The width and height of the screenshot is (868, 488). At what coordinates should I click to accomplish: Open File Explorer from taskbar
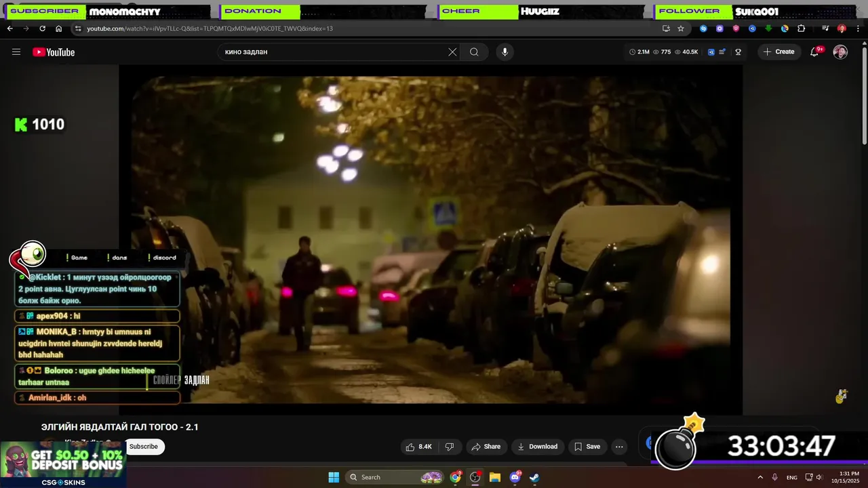[495, 477]
